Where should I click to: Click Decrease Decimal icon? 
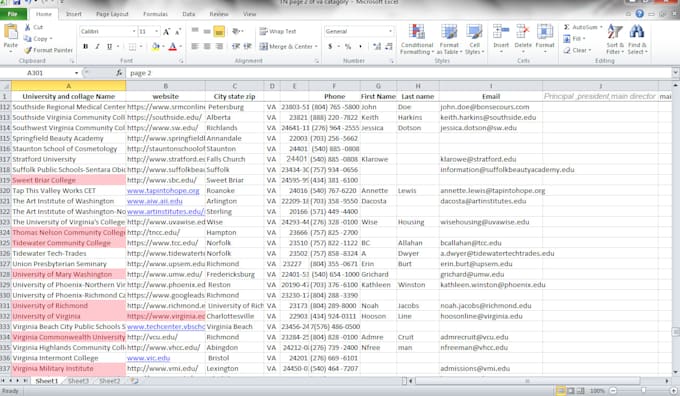pos(389,46)
